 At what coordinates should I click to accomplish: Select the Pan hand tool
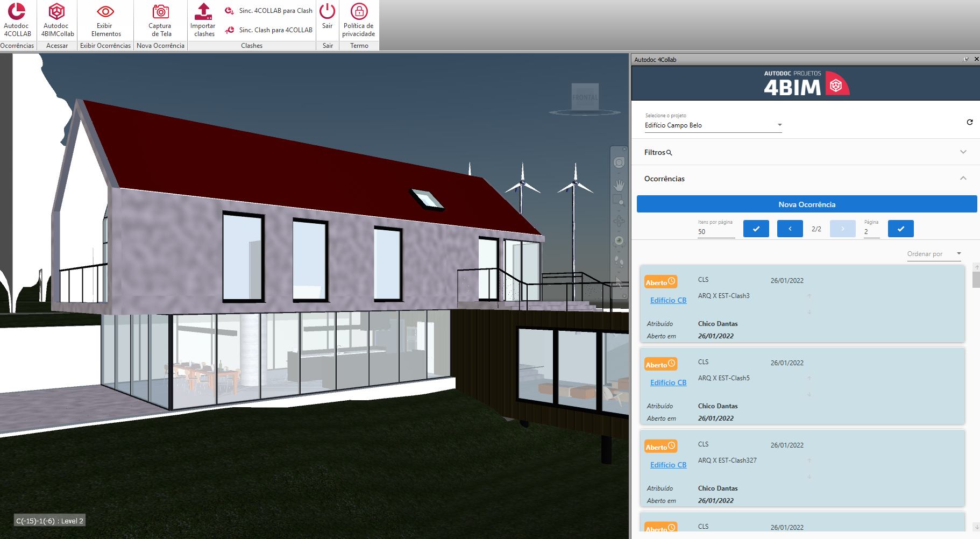(619, 185)
